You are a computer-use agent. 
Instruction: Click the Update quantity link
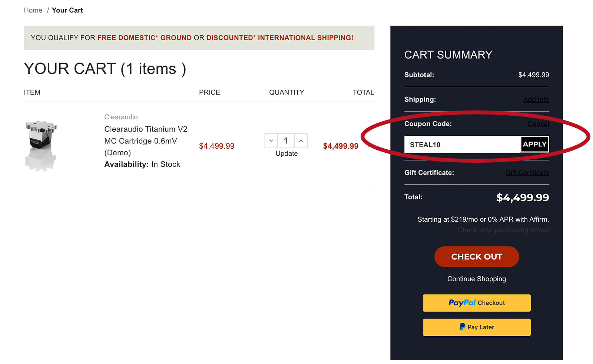point(286,153)
